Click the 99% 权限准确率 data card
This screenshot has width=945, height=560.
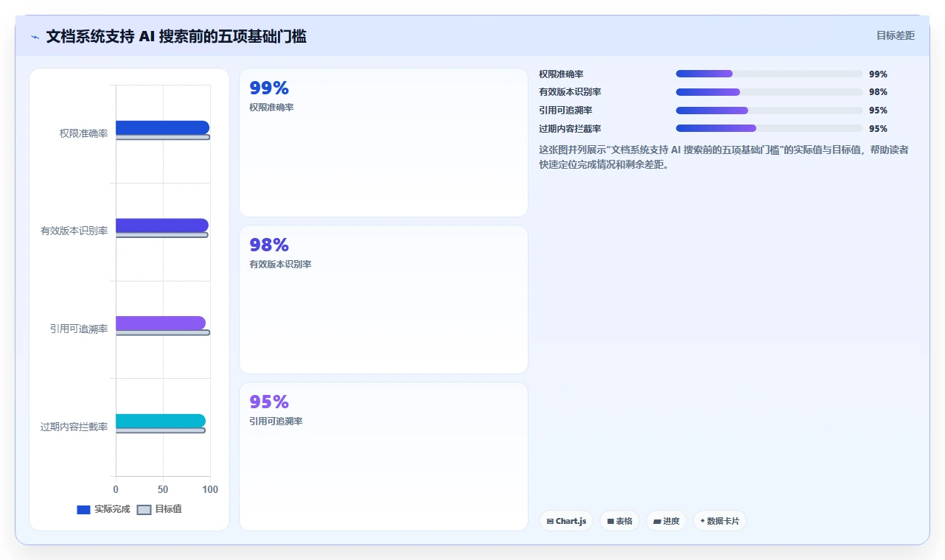pos(383,142)
